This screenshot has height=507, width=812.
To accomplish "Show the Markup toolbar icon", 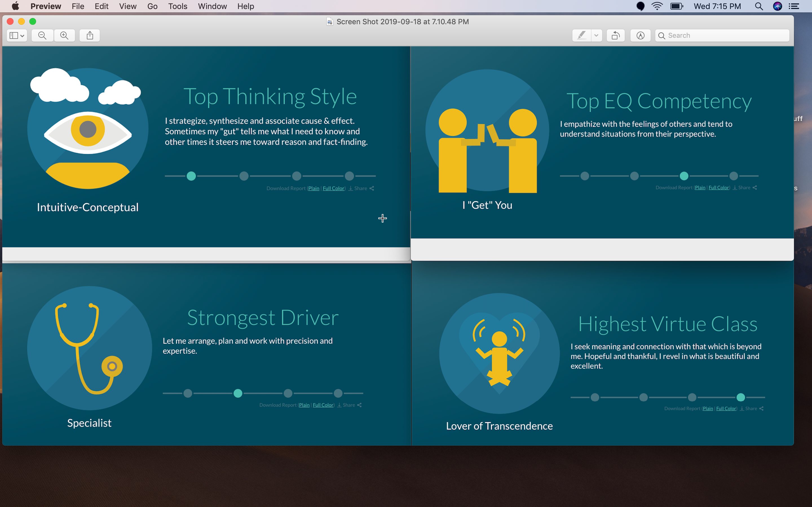I will [x=640, y=35].
